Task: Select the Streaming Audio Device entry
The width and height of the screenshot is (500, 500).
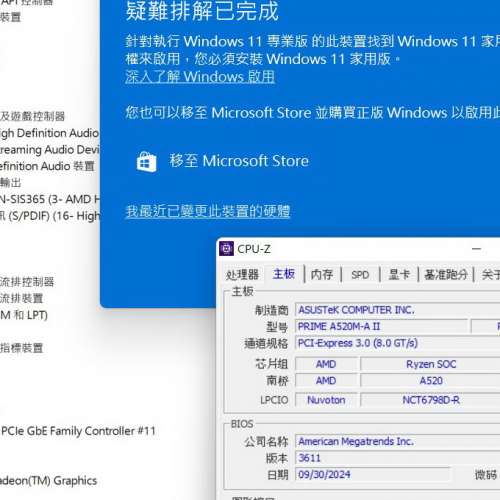Action: 50,149
